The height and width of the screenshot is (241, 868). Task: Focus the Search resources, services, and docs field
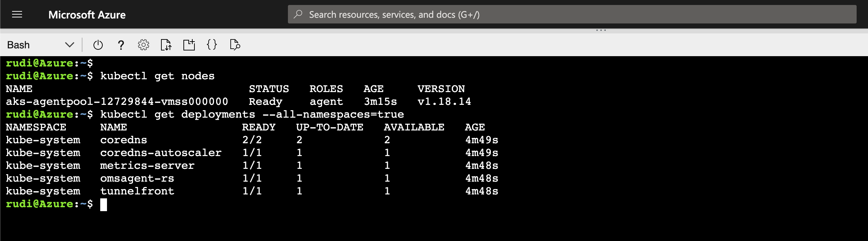pyautogui.click(x=572, y=14)
